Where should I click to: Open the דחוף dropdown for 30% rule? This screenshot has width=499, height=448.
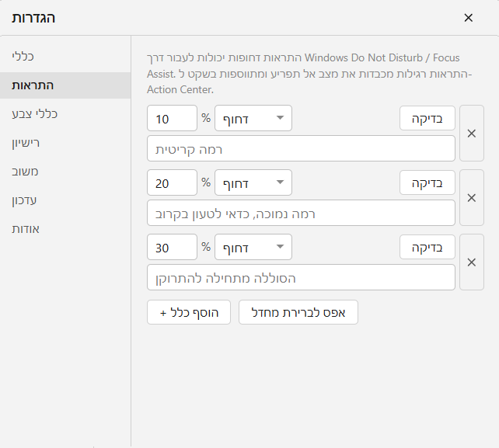coord(253,247)
